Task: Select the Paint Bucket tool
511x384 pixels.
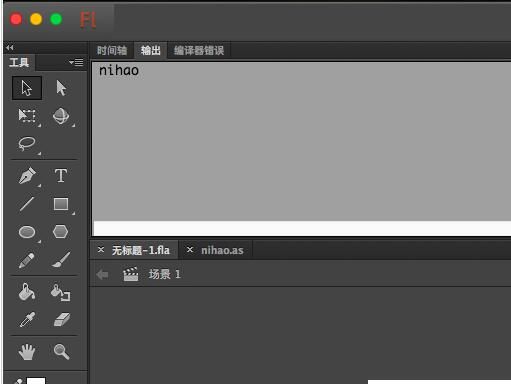Action: point(27,292)
